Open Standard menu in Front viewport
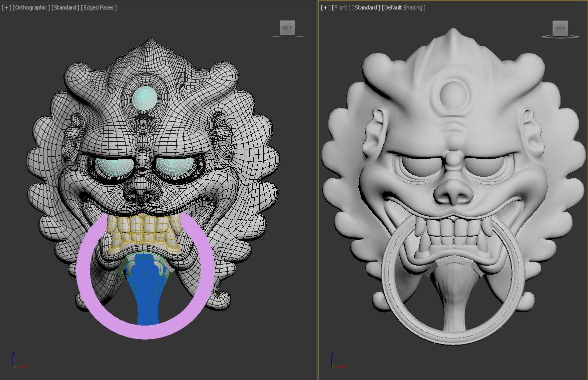The width and height of the screenshot is (588, 380). pyautogui.click(x=366, y=7)
